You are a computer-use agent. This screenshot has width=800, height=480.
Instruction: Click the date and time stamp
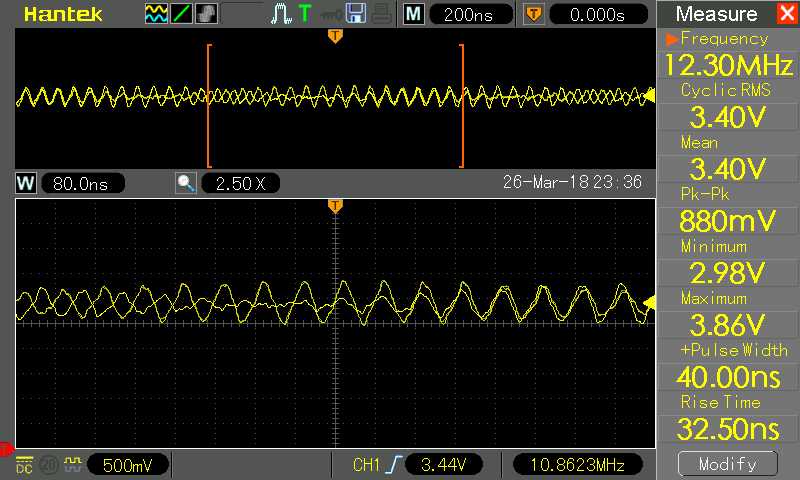point(572,182)
